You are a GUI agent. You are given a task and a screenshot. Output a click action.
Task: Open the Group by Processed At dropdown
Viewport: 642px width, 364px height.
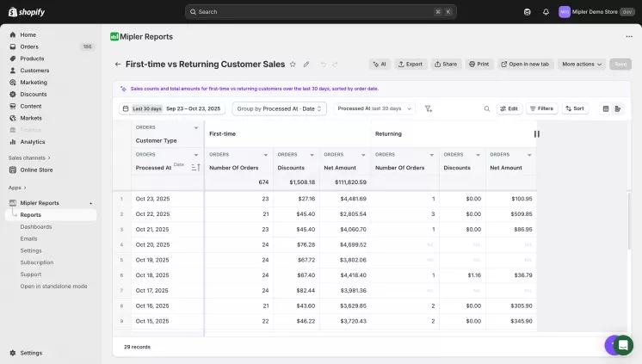279,109
